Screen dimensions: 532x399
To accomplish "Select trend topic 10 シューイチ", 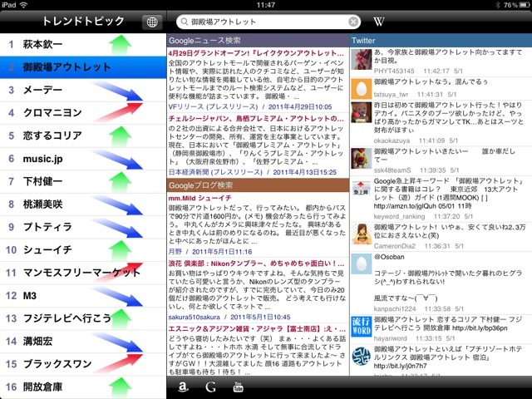I will [83, 249].
